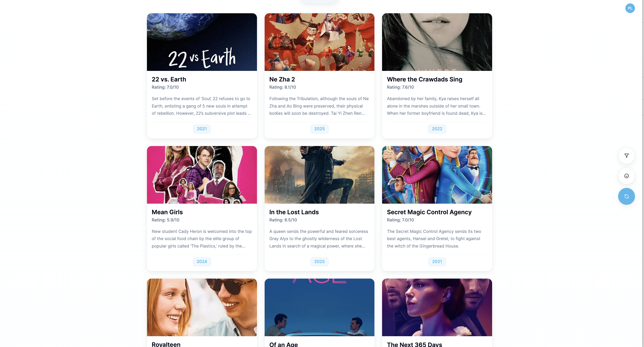
Task: Open The Next 365 Days poster
Action: (437, 307)
